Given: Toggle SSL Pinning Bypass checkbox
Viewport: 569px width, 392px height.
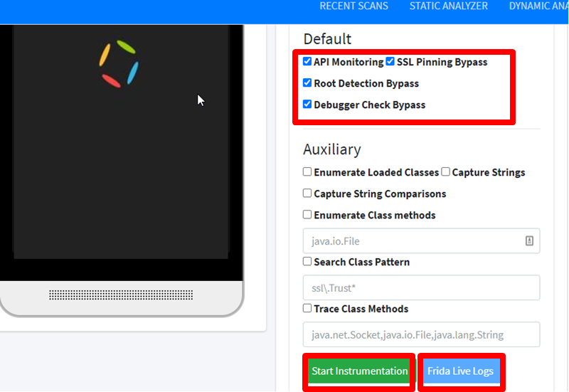Looking at the screenshot, I should click(390, 61).
